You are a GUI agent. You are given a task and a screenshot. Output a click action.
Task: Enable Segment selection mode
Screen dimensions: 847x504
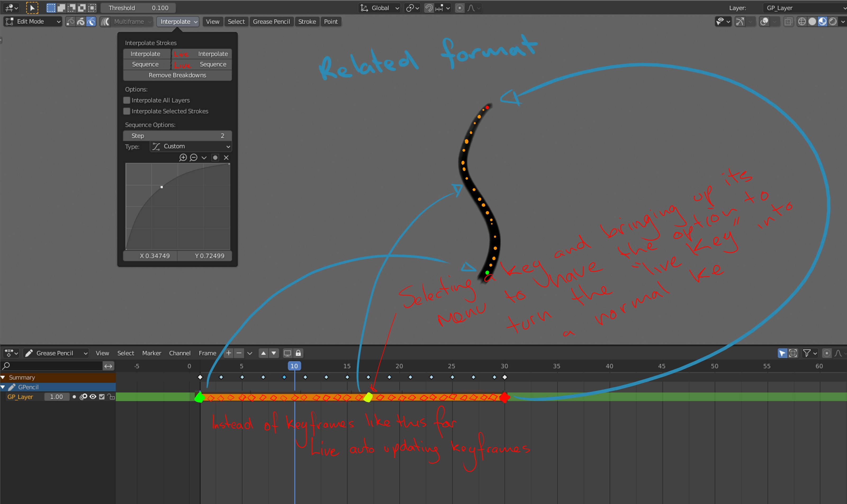tap(91, 22)
